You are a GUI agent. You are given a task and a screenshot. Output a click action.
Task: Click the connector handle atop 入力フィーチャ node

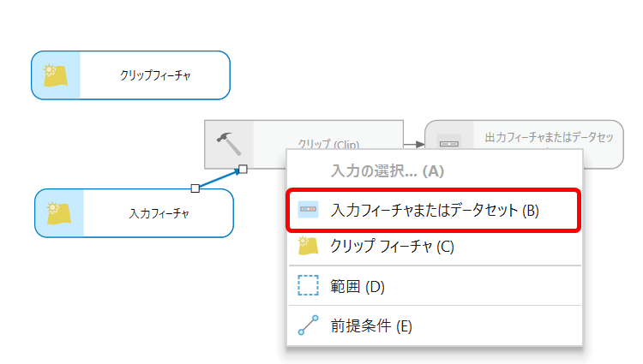(x=195, y=188)
